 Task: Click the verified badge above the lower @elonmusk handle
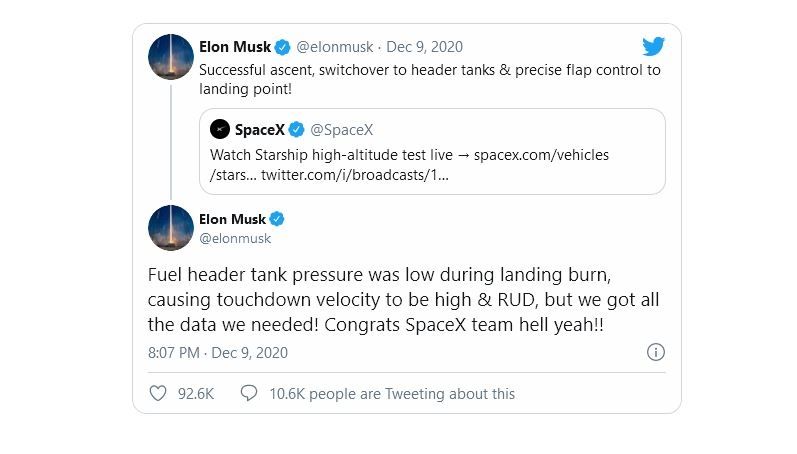tap(278, 219)
